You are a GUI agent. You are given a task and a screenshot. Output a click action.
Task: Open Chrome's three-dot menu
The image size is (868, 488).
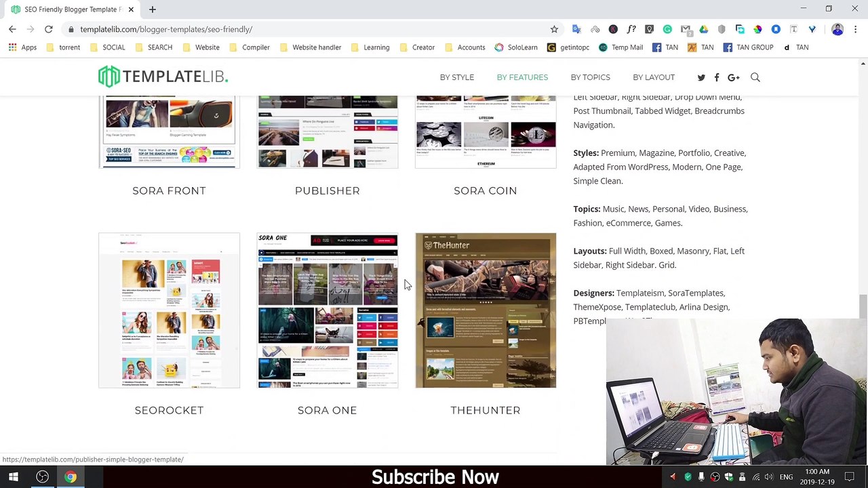(x=855, y=29)
